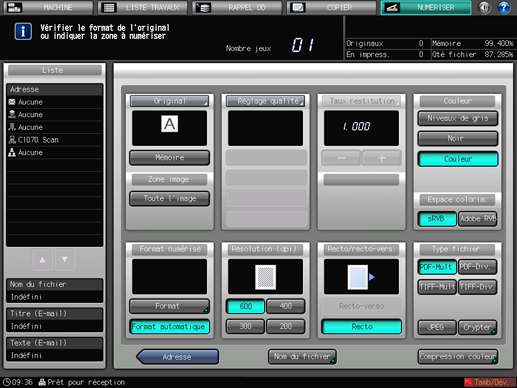Click the resolution preview thumbnail
This screenshot has width=517, height=388.
point(265,277)
